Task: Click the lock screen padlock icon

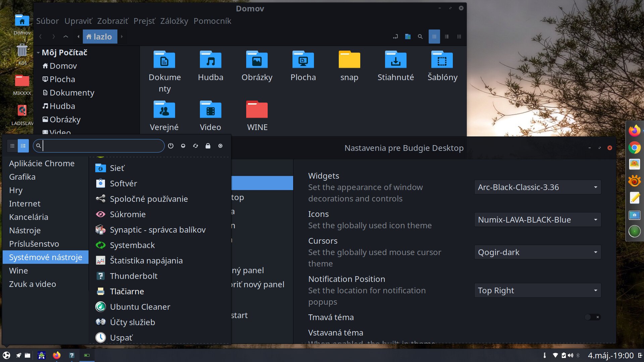Action: [208, 146]
